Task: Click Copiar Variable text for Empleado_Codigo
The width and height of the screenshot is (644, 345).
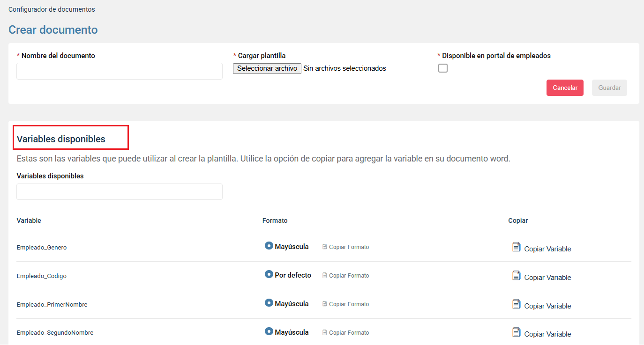Action: [x=547, y=278]
